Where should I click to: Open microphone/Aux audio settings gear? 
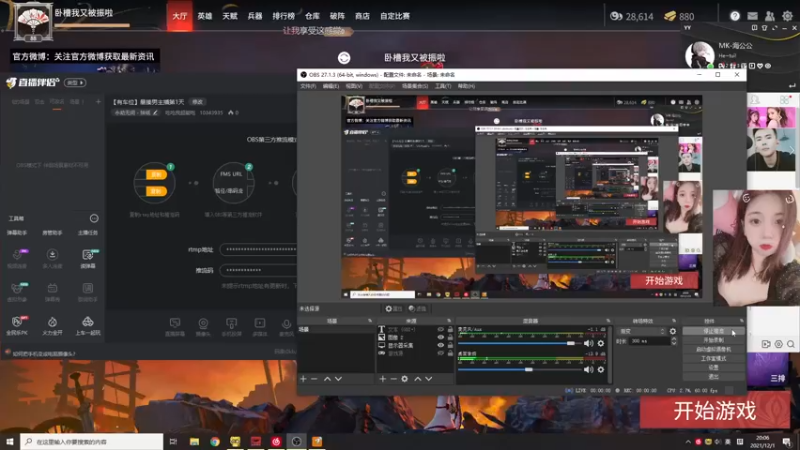tap(601, 343)
